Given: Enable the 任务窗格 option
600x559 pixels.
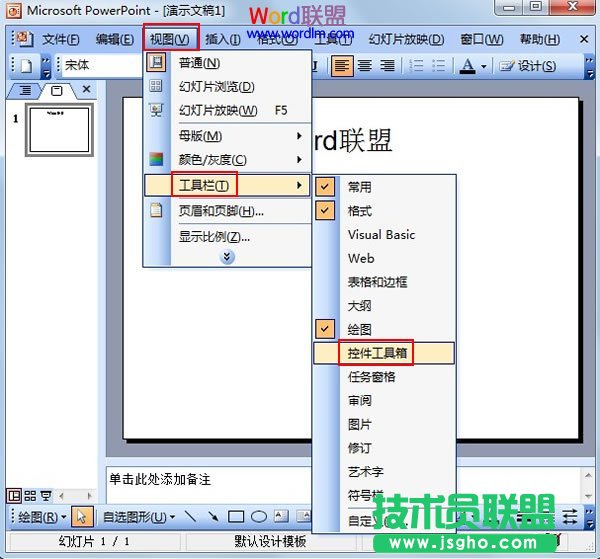Looking at the screenshot, I should click(384, 376).
